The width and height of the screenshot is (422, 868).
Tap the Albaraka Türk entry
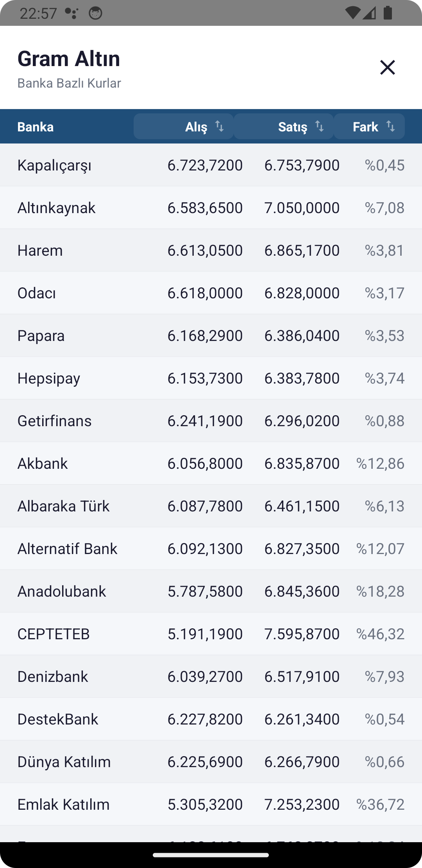63,506
